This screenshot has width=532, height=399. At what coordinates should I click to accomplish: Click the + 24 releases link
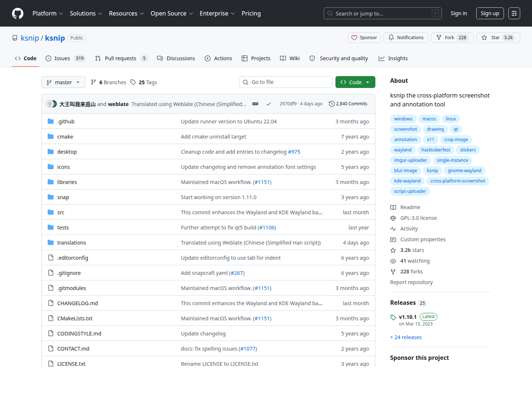[x=406, y=337]
